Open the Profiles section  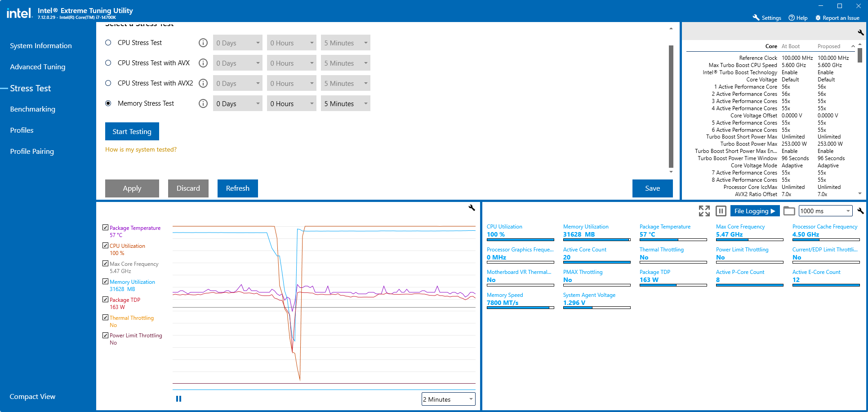coord(22,130)
